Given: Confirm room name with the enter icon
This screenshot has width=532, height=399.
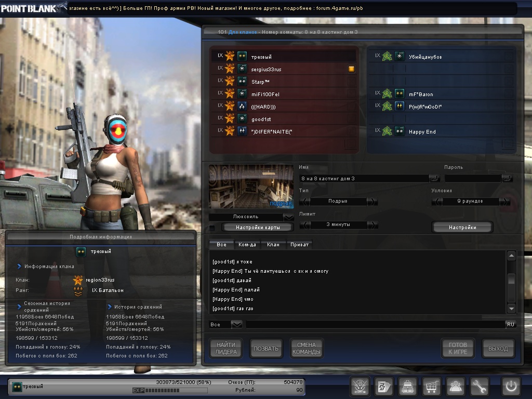Looking at the screenshot, I should tap(434, 178).
